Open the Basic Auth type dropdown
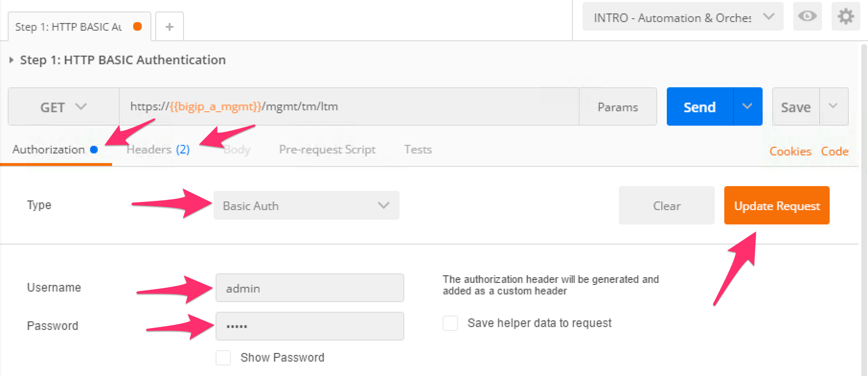This screenshot has height=376, width=868. pyautogui.click(x=306, y=206)
